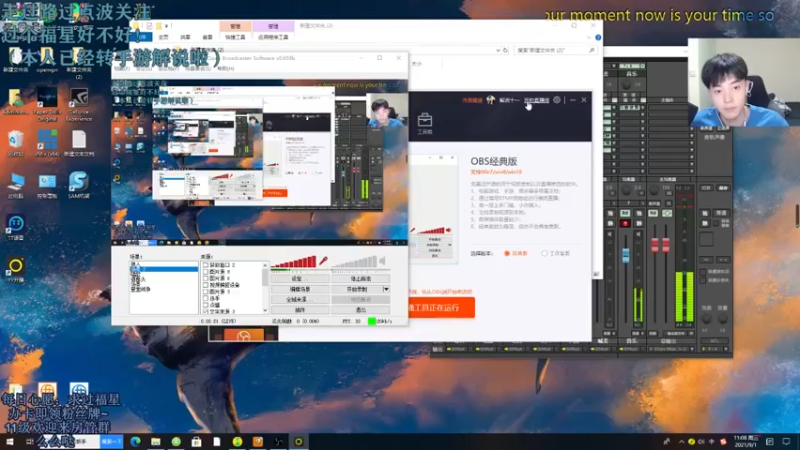Image resolution: width=800 pixels, height=450 pixels.
Task: Uncheck the 文字来源 3 source checkbox
Action: pos(206,311)
